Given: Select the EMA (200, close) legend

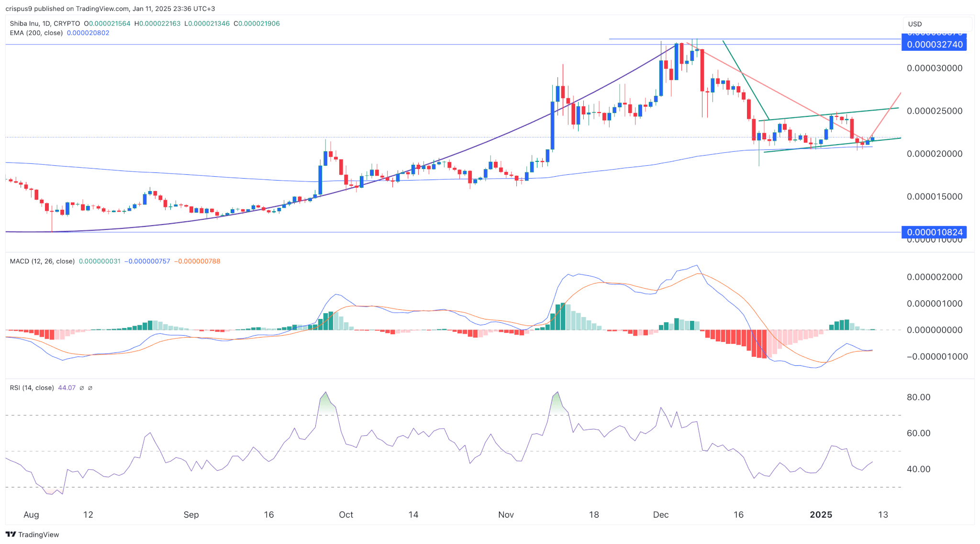Looking at the screenshot, I should [x=36, y=33].
